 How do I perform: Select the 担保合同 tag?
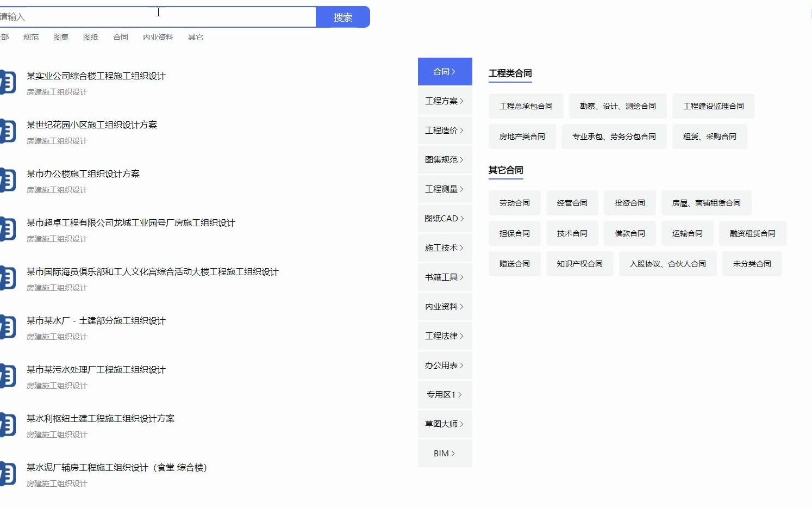515,233
